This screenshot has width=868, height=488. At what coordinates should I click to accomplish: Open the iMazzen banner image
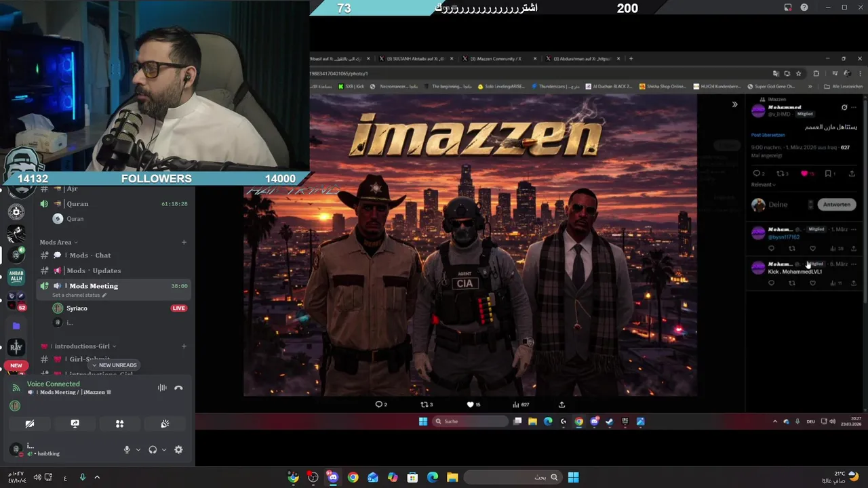pyautogui.click(x=471, y=245)
